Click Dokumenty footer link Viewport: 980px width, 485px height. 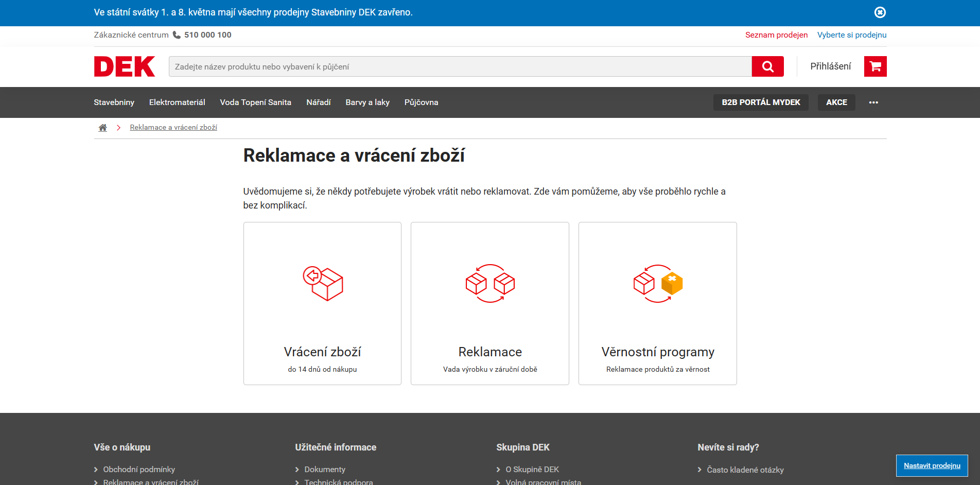point(325,470)
